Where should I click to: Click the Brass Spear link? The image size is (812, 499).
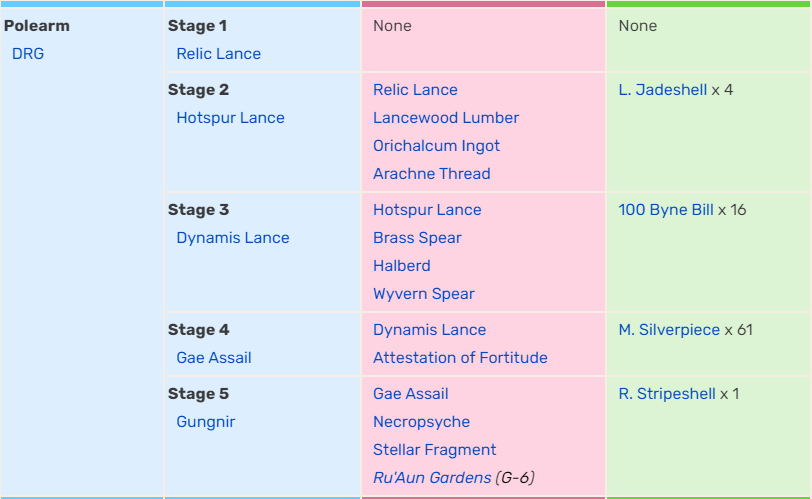point(417,238)
